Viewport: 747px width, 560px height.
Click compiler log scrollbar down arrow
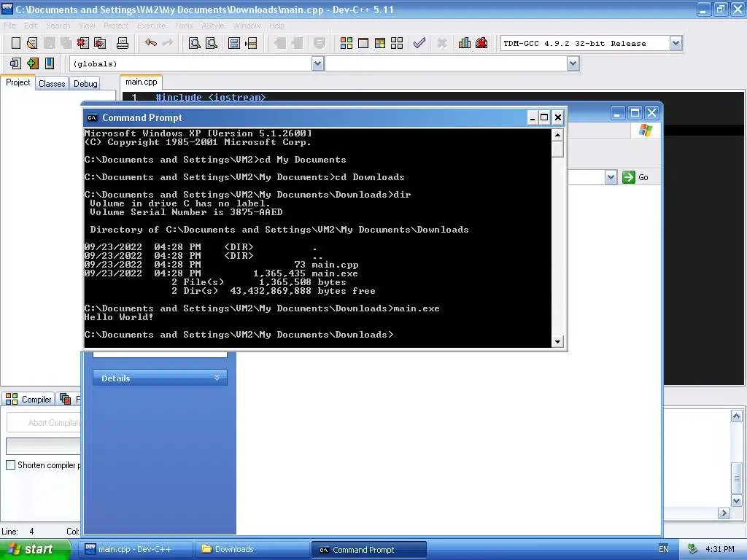[x=737, y=501]
